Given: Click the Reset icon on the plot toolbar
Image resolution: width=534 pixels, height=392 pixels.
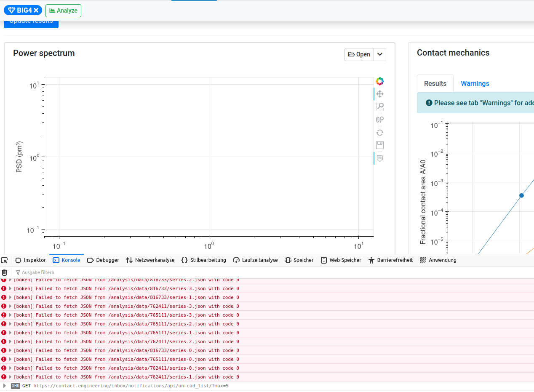Looking at the screenshot, I should click(380, 132).
